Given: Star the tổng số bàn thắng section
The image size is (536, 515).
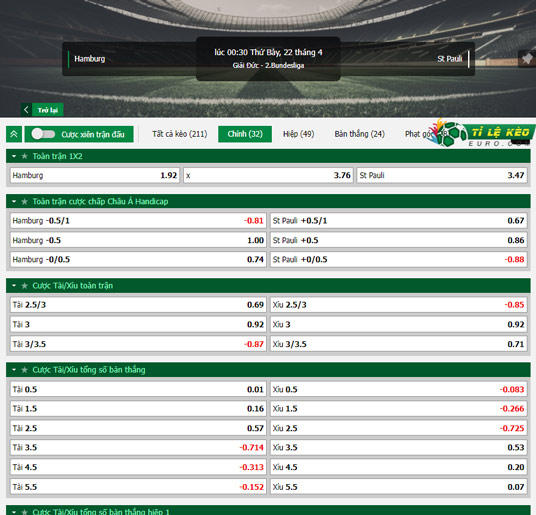Looking at the screenshot, I should point(24,370).
